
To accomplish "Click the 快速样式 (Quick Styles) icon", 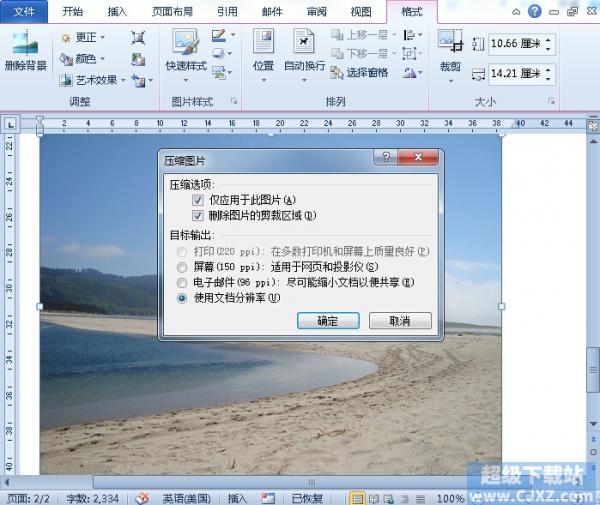I will 185,50.
